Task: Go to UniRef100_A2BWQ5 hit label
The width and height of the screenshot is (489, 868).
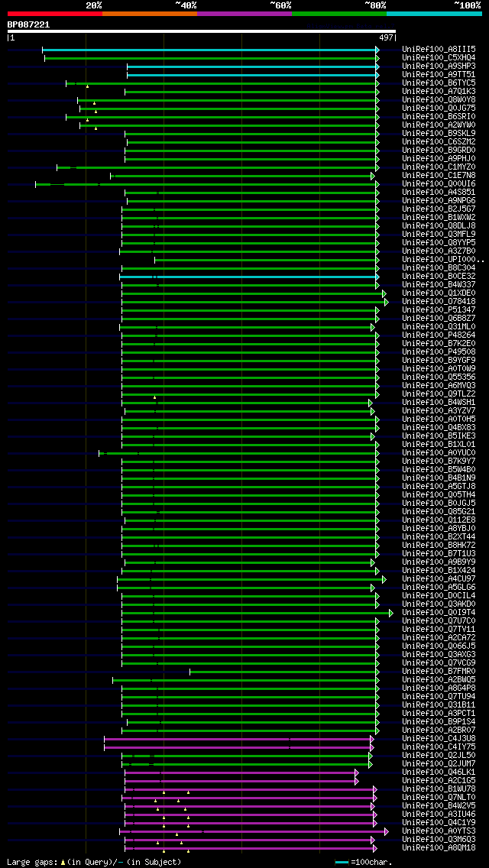Action: coord(439,680)
